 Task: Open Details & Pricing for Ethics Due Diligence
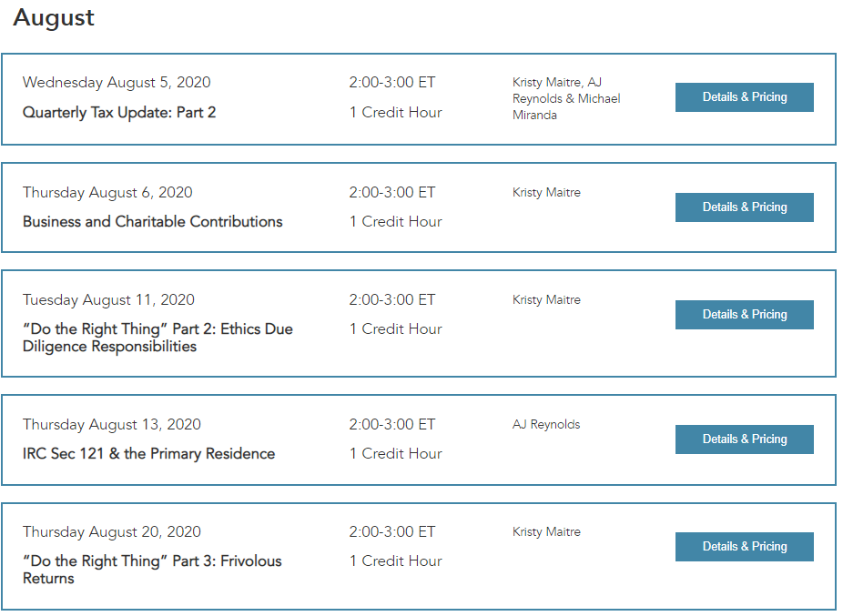coord(744,315)
